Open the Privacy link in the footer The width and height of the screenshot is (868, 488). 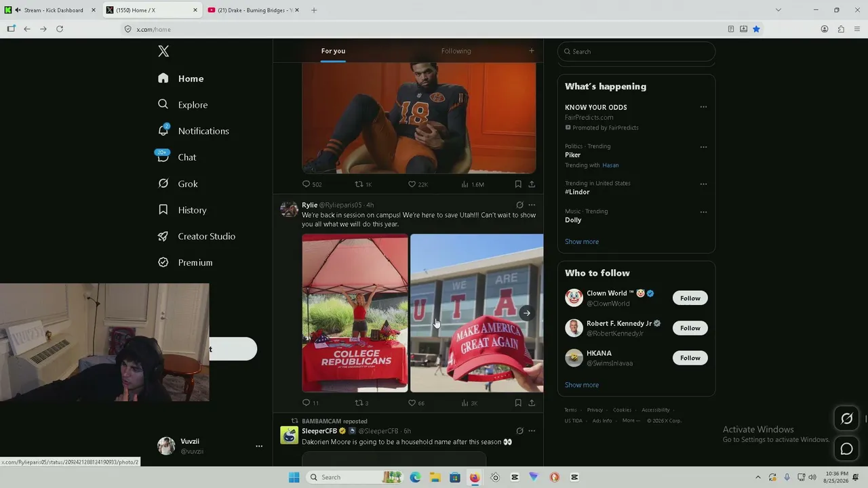tap(595, 410)
